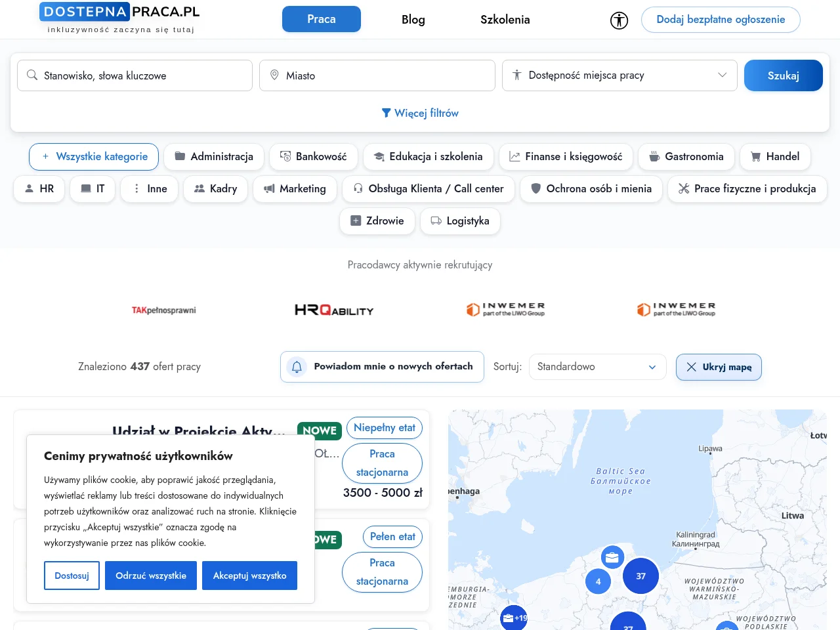Click the funnel icon for more filters
840x630 pixels.
[386, 113]
